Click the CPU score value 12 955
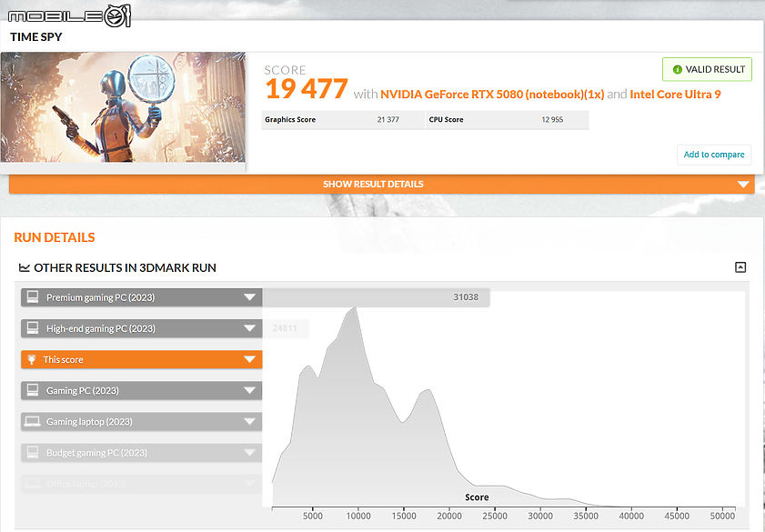 point(552,119)
